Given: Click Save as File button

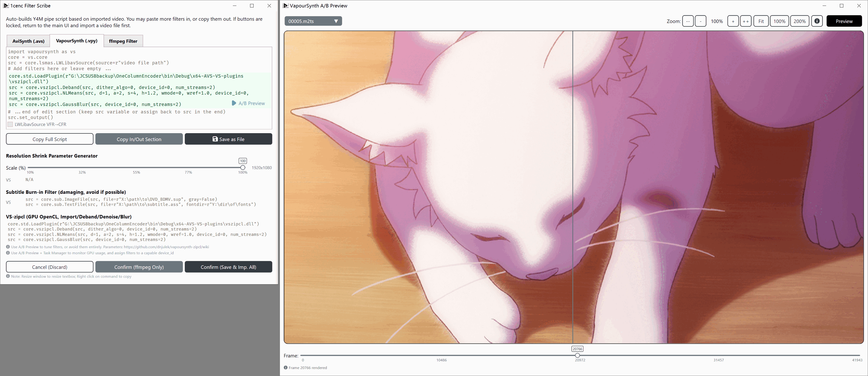Looking at the screenshot, I should pyautogui.click(x=228, y=139).
